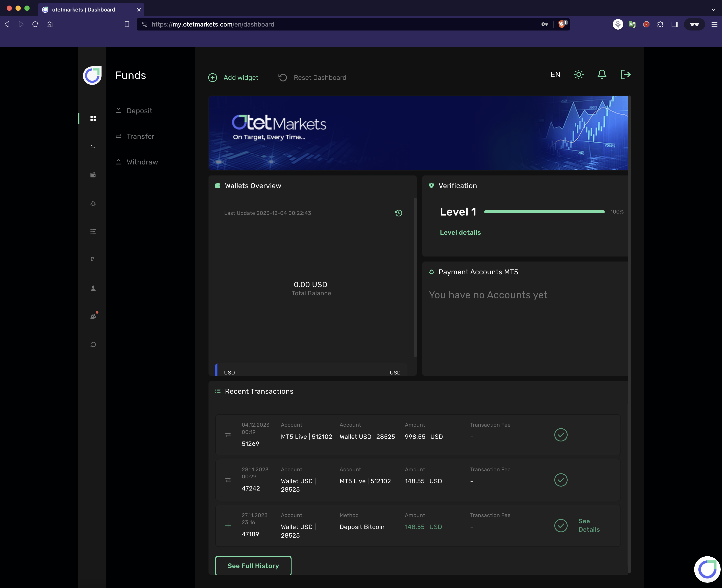Click the Level details link
This screenshot has height=588, width=722.
click(460, 233)
